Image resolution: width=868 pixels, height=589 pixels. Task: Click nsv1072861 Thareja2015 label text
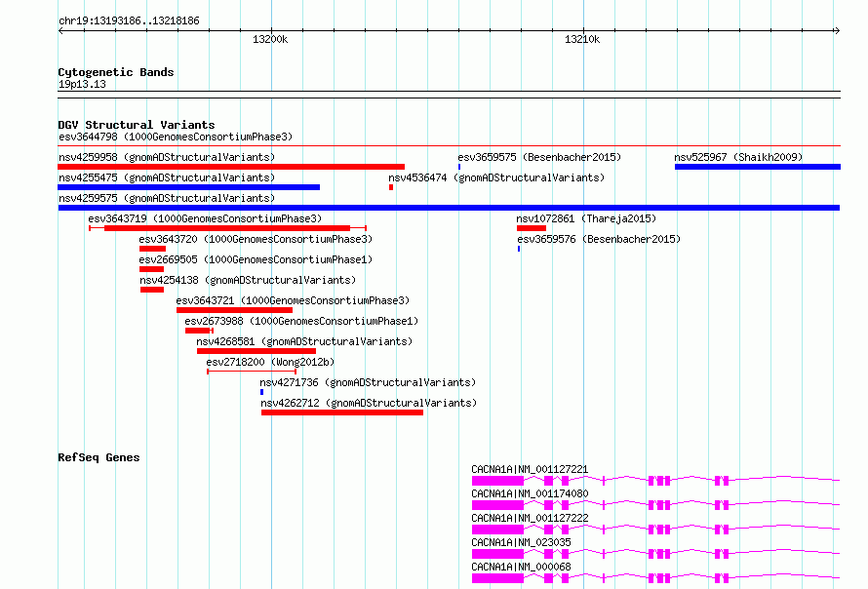(x=586, y=218)
